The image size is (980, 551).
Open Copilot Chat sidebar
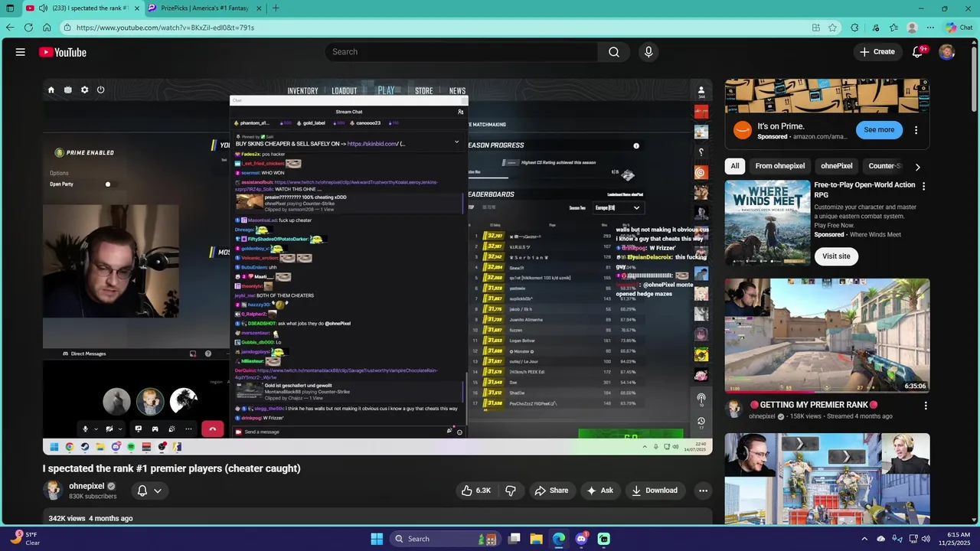point(959,28)
